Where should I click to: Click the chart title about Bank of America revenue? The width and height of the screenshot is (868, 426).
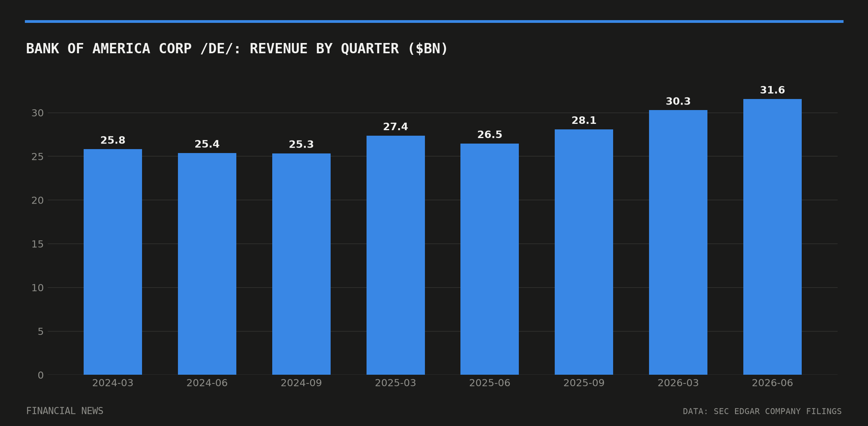point(237,49)
